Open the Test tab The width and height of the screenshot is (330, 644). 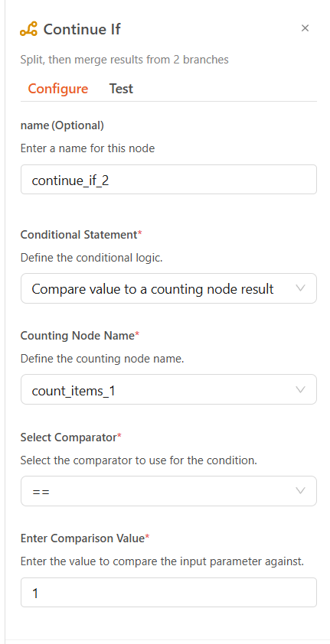[x=121, y=89]
